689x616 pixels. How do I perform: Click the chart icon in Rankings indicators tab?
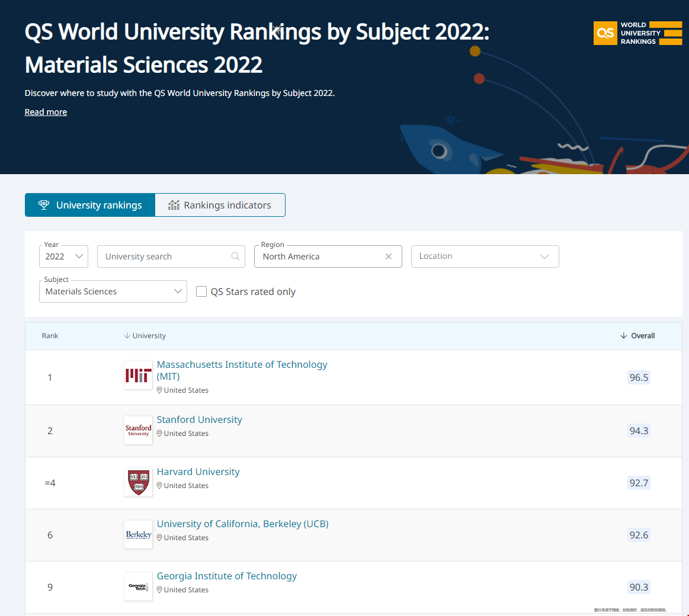tap(174, 205)
